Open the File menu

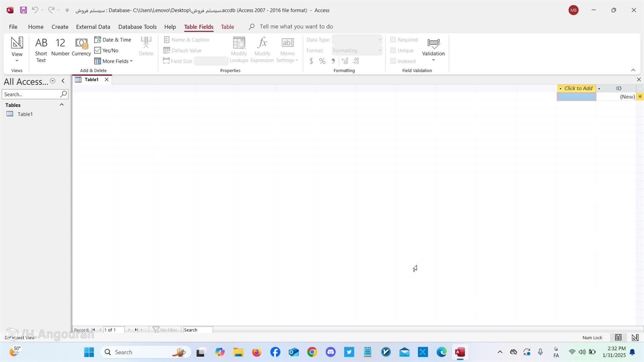tap(13, 27)
